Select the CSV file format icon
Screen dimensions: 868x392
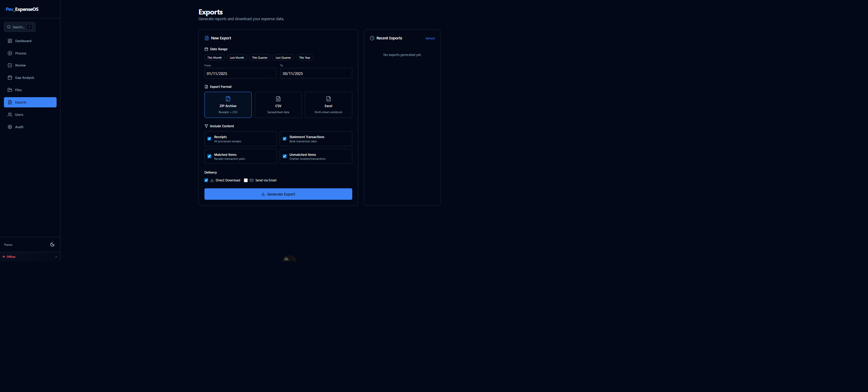278,99
